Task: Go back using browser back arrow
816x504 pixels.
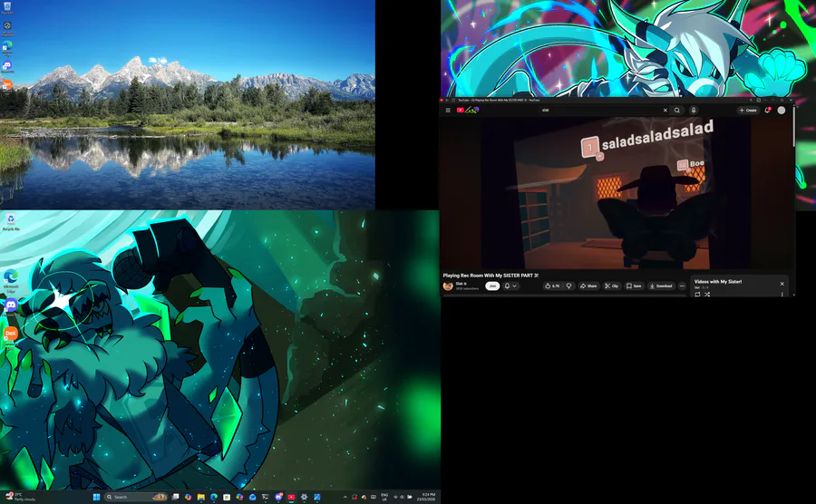Action: 447,100
